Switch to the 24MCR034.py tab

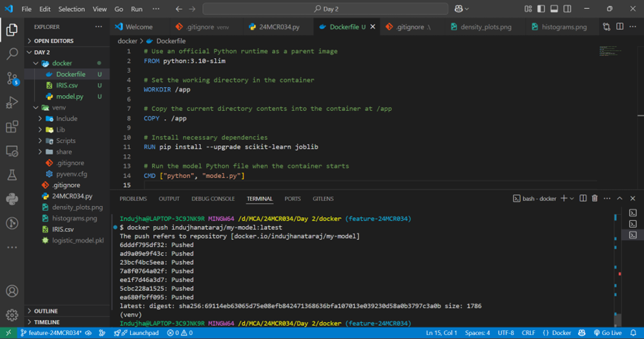280,27
